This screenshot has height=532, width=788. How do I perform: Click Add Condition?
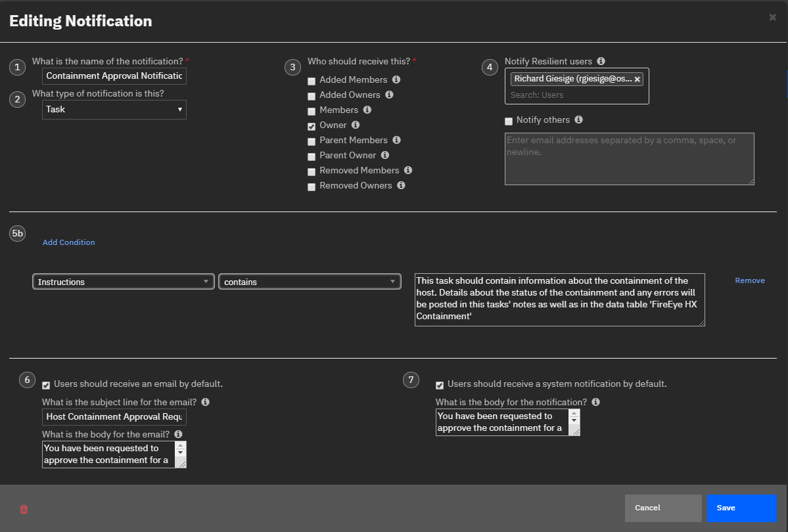tap(68, 242)
